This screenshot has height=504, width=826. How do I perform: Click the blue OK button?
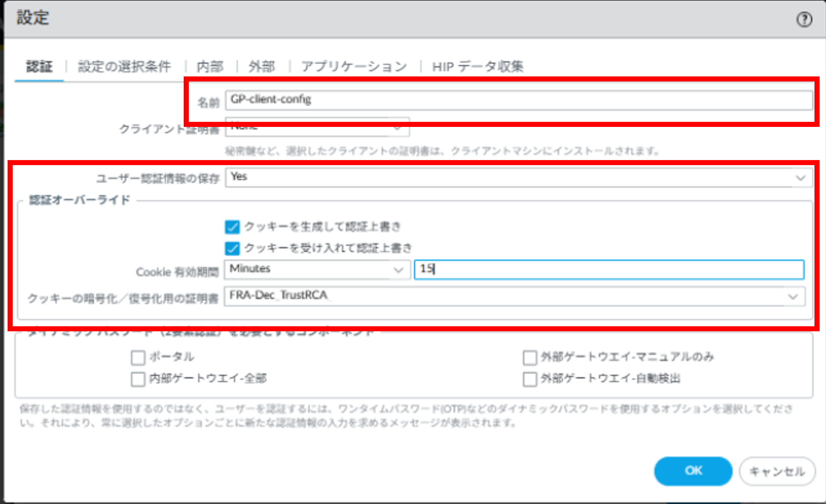(x=693, y=471)
